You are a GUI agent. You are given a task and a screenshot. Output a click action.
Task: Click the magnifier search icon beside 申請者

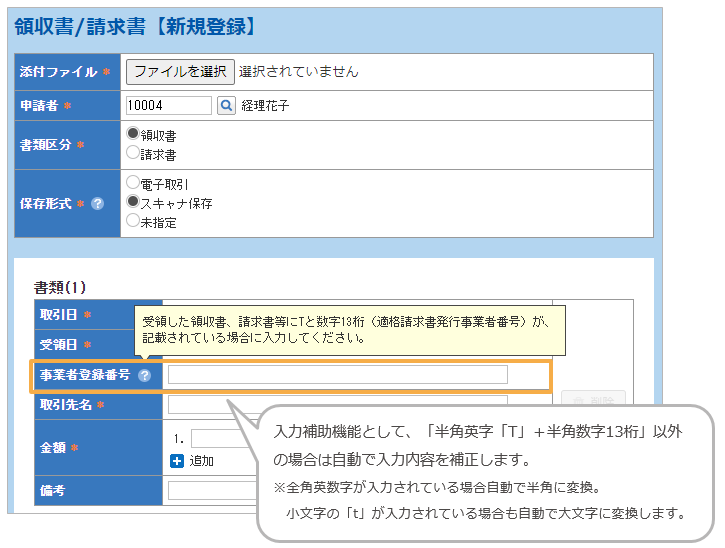(x=226, y=105)
